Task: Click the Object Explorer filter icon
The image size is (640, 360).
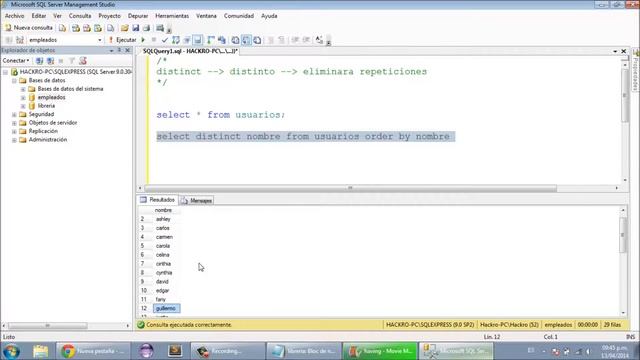Action: point(72,61)
